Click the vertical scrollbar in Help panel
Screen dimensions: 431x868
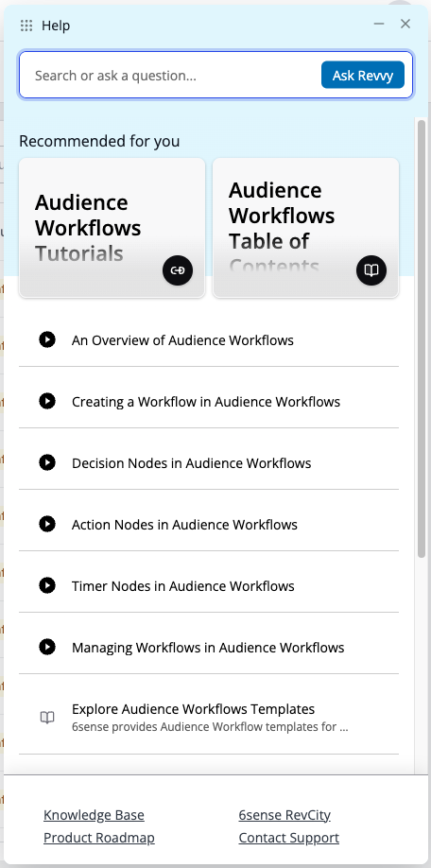pyautogui.click(x=422, y=339)
